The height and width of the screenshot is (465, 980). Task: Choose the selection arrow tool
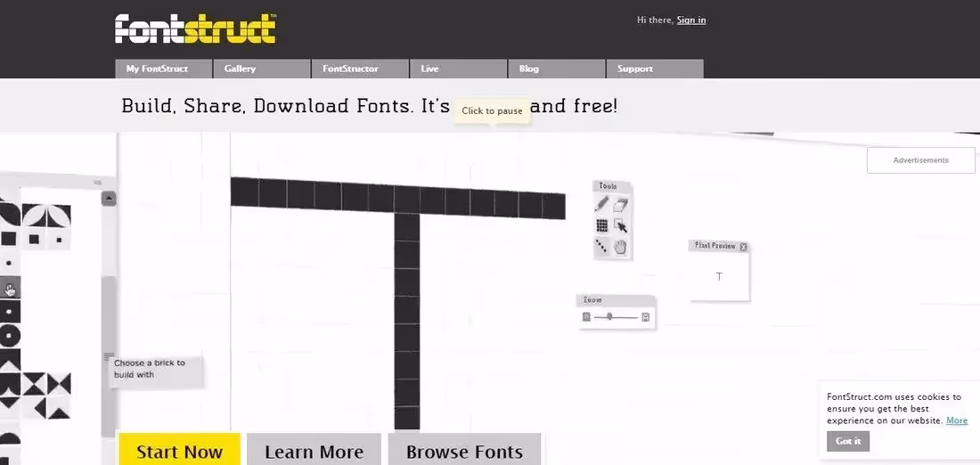tap(621, 226)
